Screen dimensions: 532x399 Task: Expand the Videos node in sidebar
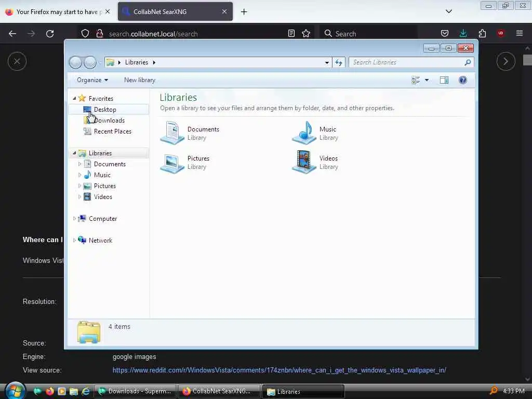click(79, 197)
